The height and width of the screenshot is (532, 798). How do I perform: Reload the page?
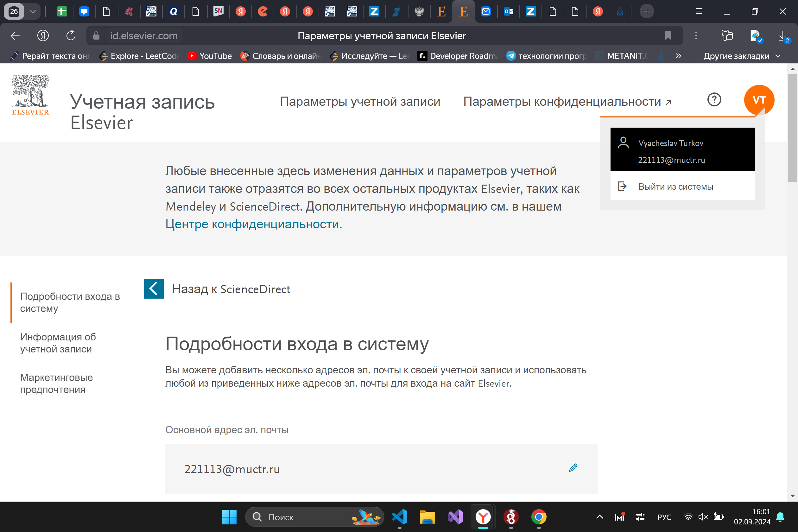tap(71, 35)
